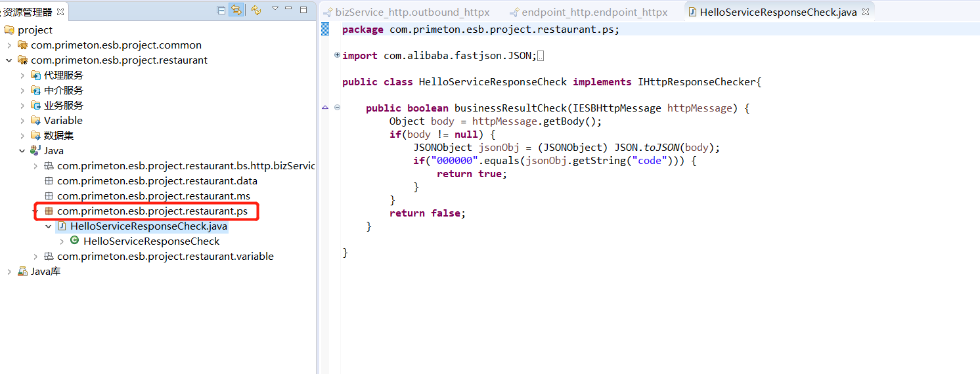Expand the 代理服务 folder
The height and width of the screenshot is (374, 980).
22,75
